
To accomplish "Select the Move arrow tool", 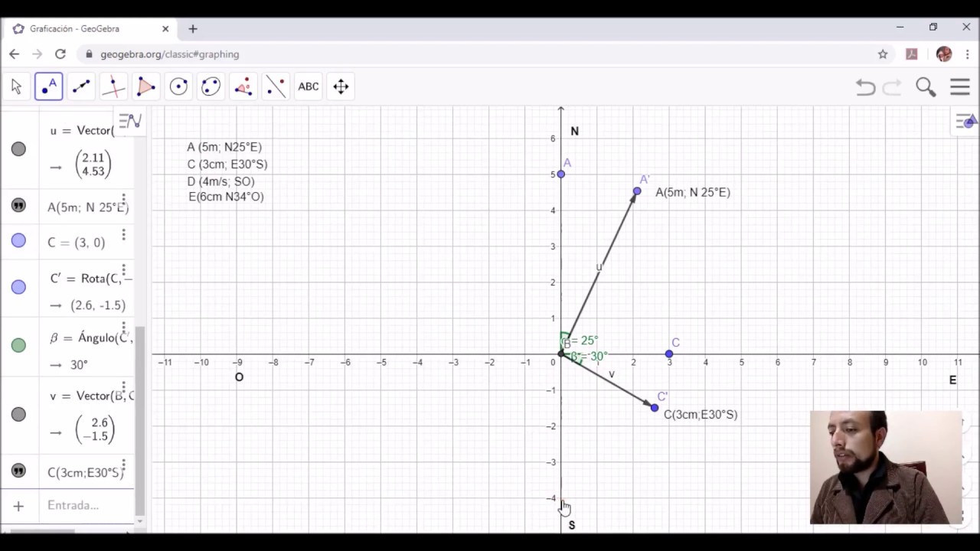I will coord(16,86).
